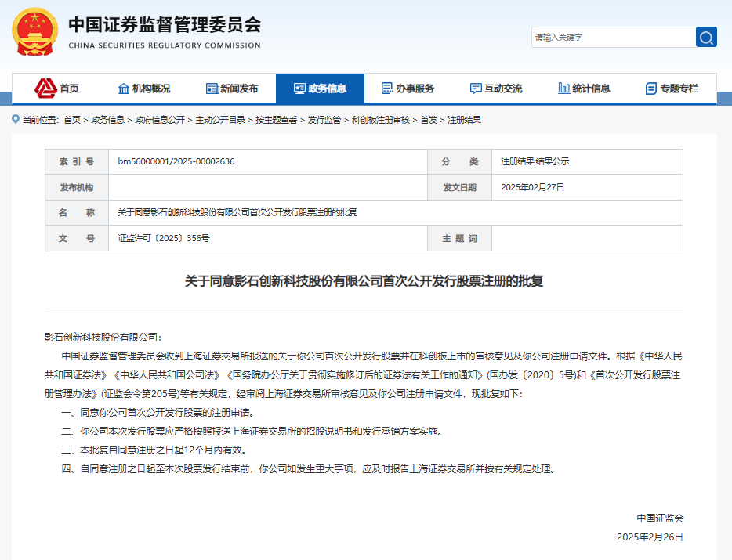Go to 首页 in the breadcrumb
The width and height of the screenshot is (732, 560).
72,120
